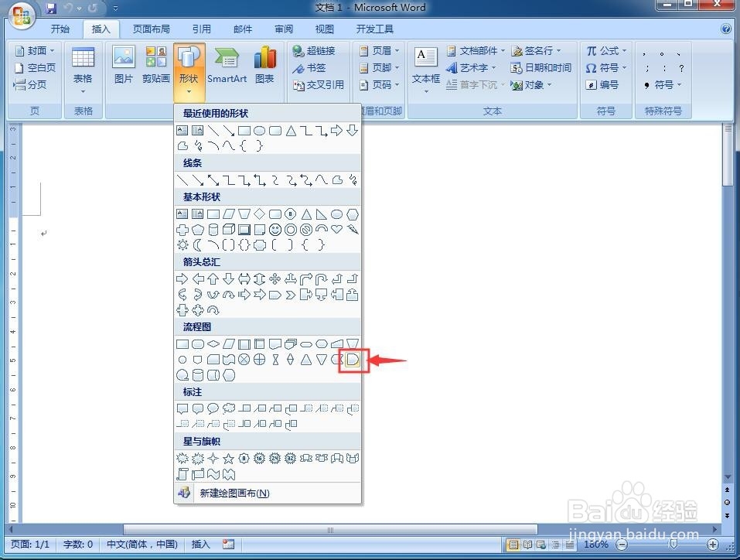The image size is (740, 560).
Task: Select the left-right arrow in block arrows
Action: click(244, 278)
